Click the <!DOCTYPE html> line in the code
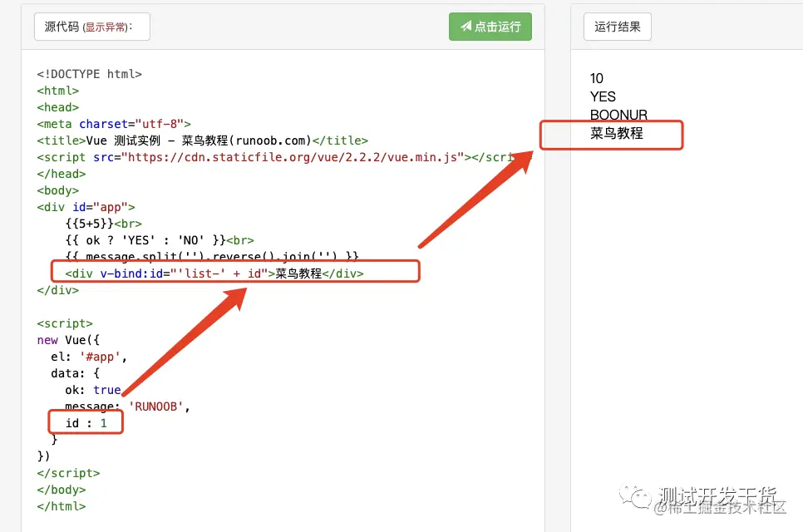The height and width of the screenshot is (532, 803). (x=89, y=74)
